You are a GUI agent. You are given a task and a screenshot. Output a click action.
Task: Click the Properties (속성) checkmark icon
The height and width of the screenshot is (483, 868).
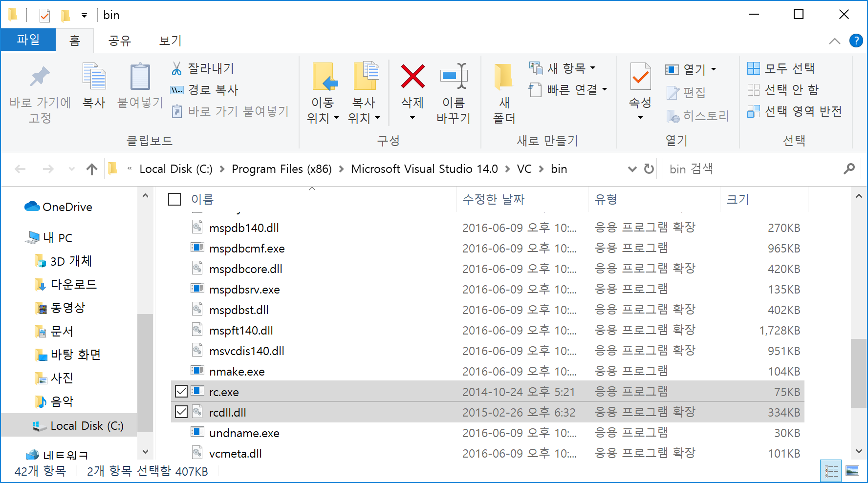coord(640,77)
